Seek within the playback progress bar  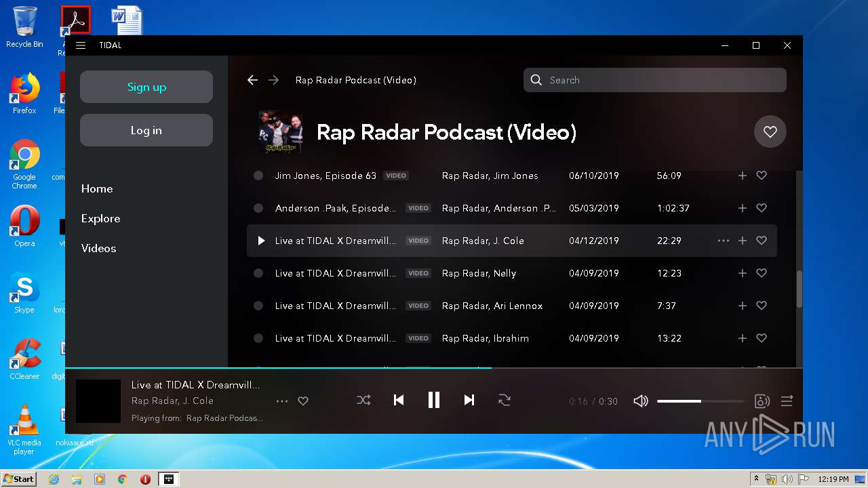click(x=434, y=368)
